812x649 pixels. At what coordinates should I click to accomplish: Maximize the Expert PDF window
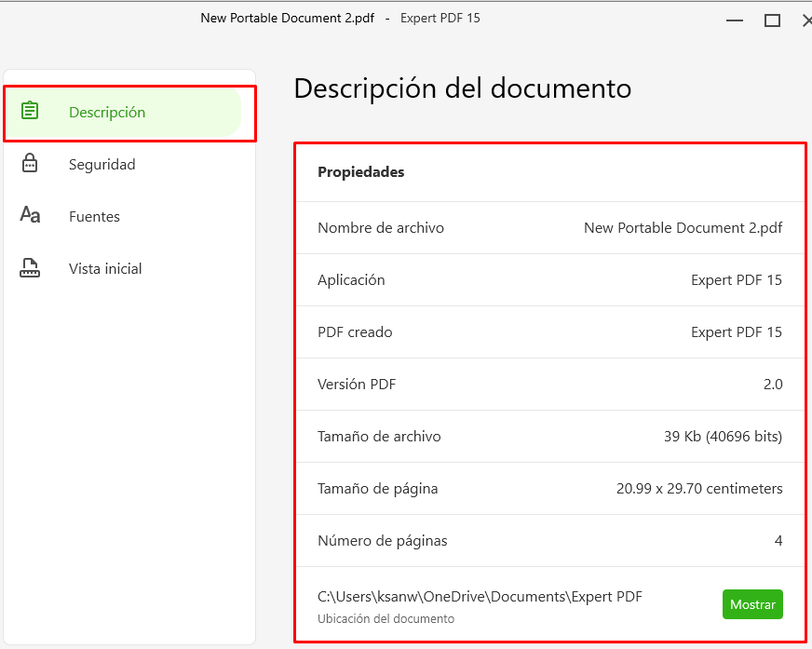click(772, 20)
